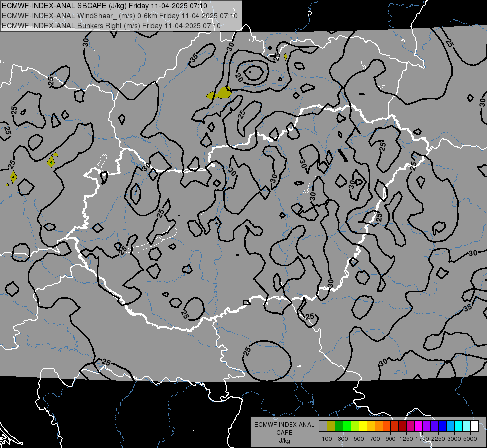Viewport: 487px width, 448px height.
Task: Select the pure blue legend swatch
Action: point(443,426)
